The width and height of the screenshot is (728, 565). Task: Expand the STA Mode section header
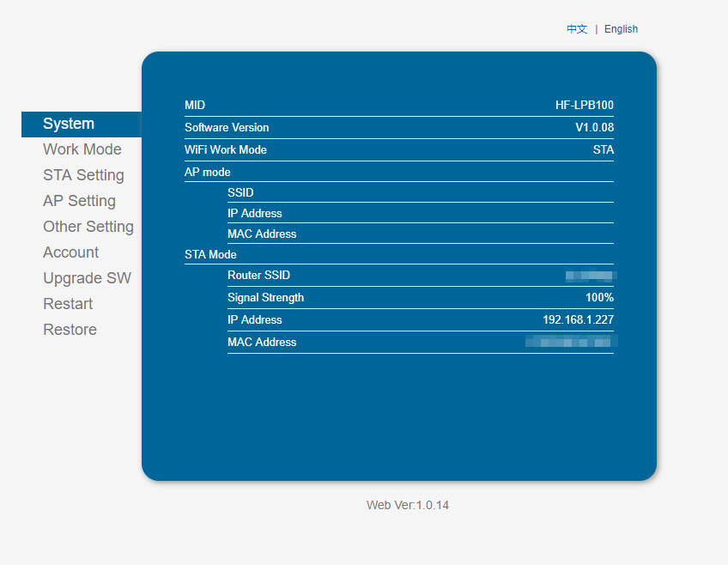[399, 254]
